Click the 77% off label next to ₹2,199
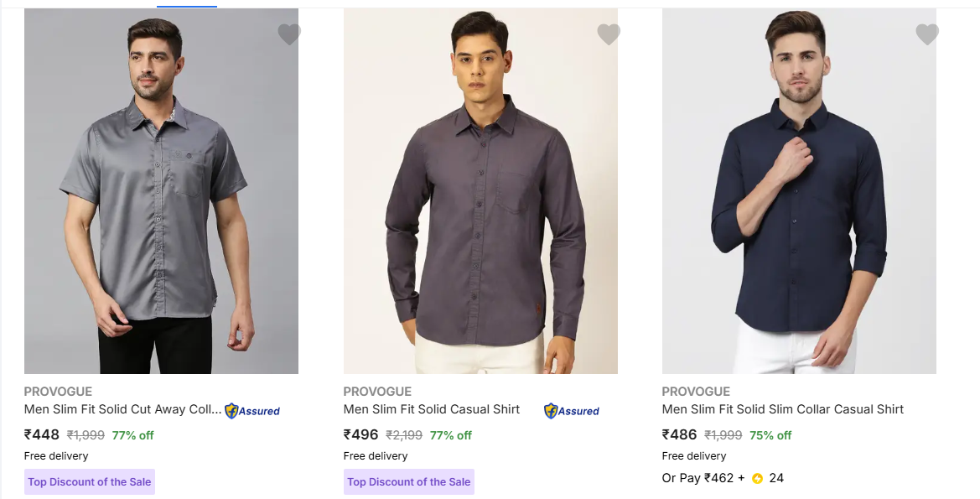 [451, 436]
